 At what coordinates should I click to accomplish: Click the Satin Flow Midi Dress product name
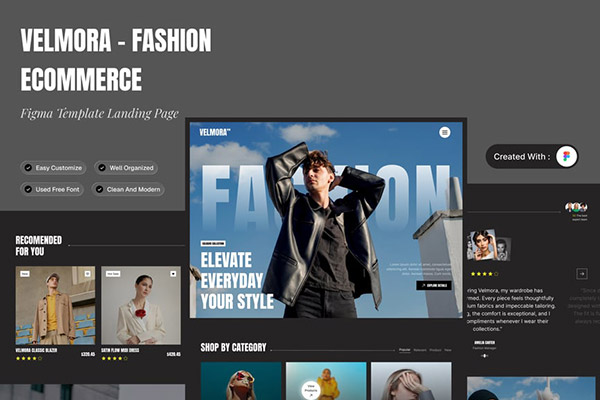pos(120,350)
